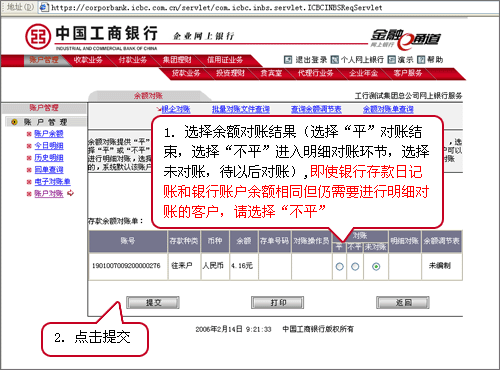Select the 平 radio button
500x370 pixels.
339,266
